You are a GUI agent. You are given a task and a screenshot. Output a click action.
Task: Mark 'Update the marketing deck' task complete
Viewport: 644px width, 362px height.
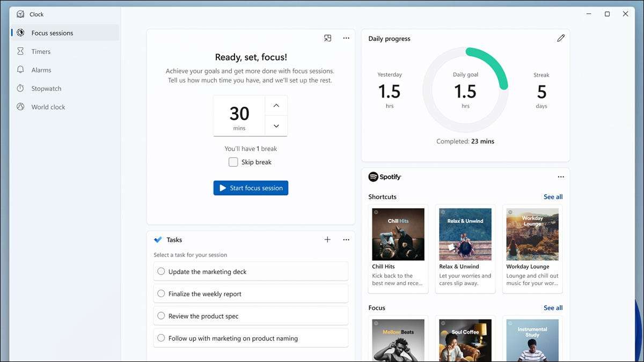coord(161,271)
